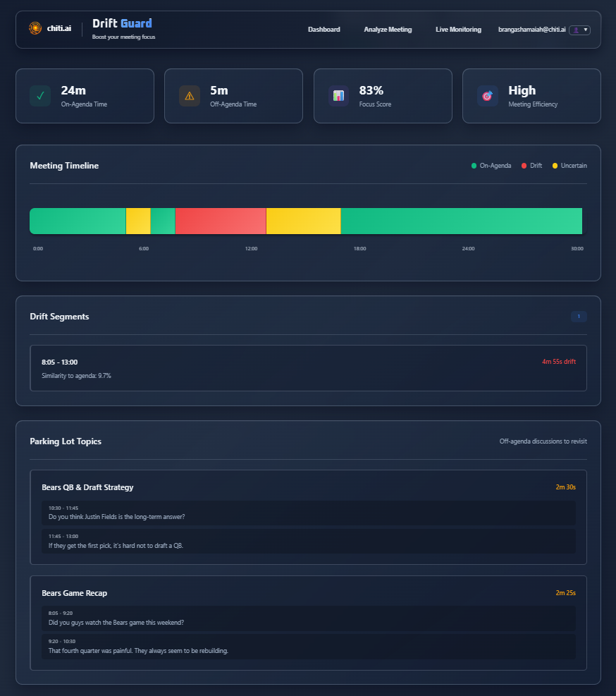Open the account dropdown arrow
Screen dimensions: 616x696
click(x=585, y=30)
